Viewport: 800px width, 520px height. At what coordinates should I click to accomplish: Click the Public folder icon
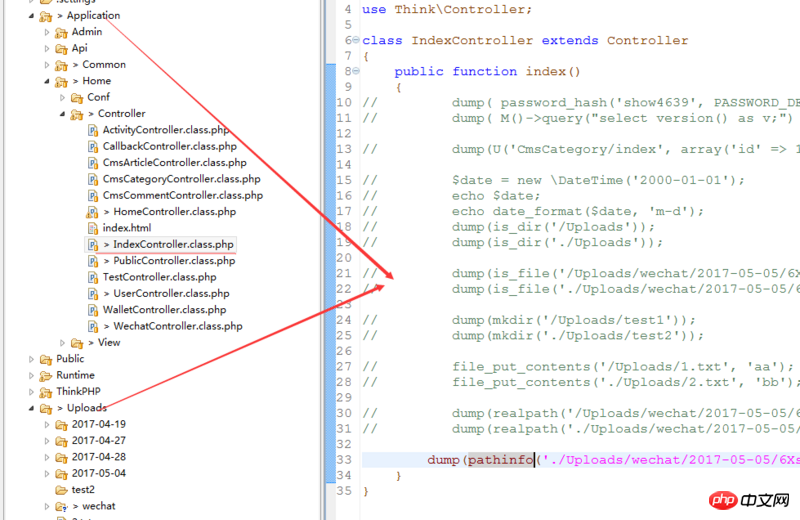point(46,360)
